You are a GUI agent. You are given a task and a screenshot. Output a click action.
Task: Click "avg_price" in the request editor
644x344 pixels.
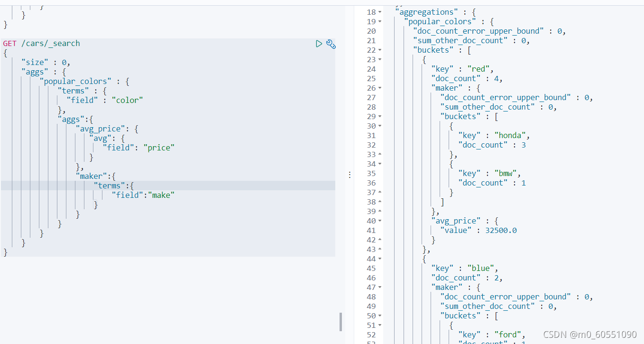pos(103,129)
